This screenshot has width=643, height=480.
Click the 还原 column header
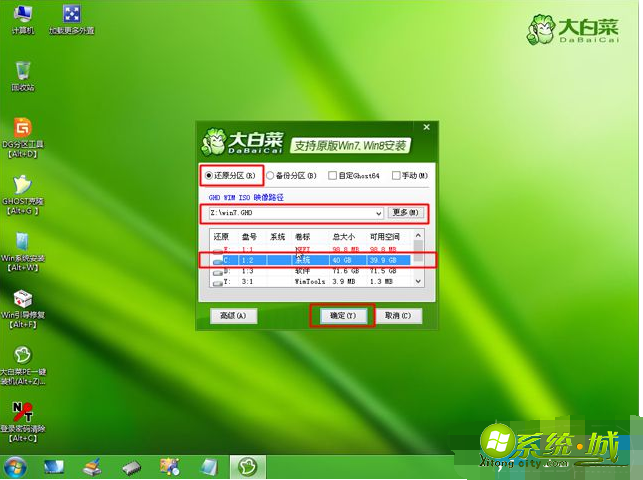221,237
